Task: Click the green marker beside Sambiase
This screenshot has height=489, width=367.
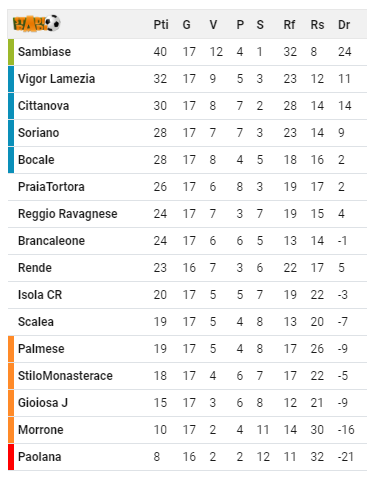Action: (x=11, y=52)
